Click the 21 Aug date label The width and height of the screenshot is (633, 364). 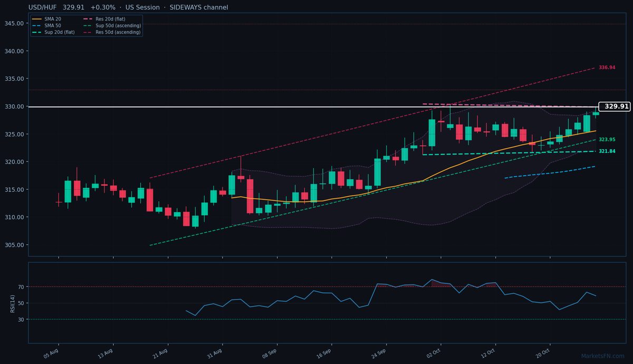coord(160,353)
